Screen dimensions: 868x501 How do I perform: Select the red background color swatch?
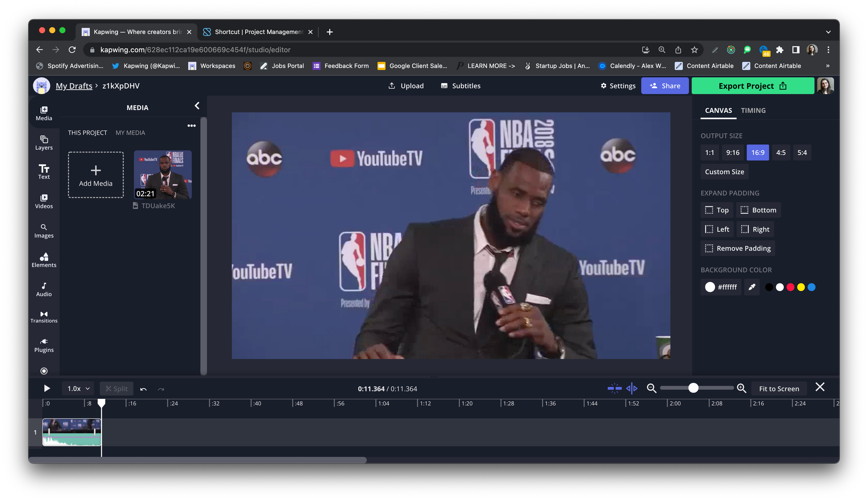click(x=790, y=287)
